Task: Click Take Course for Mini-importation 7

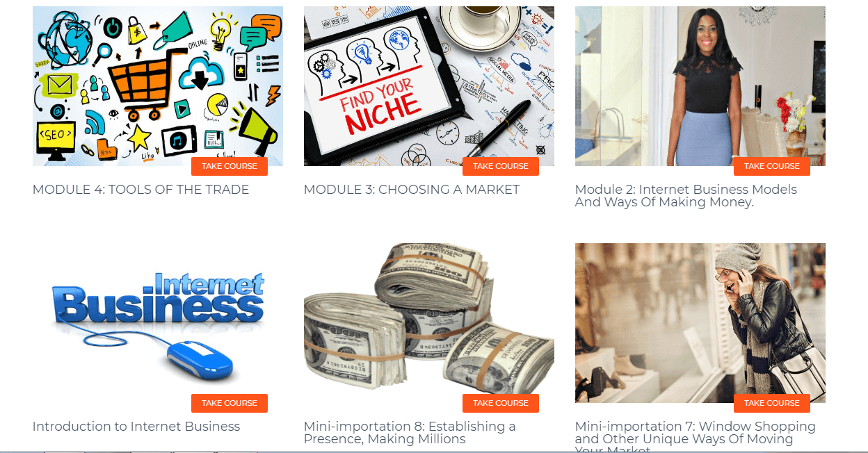Action: click(772, 404)
